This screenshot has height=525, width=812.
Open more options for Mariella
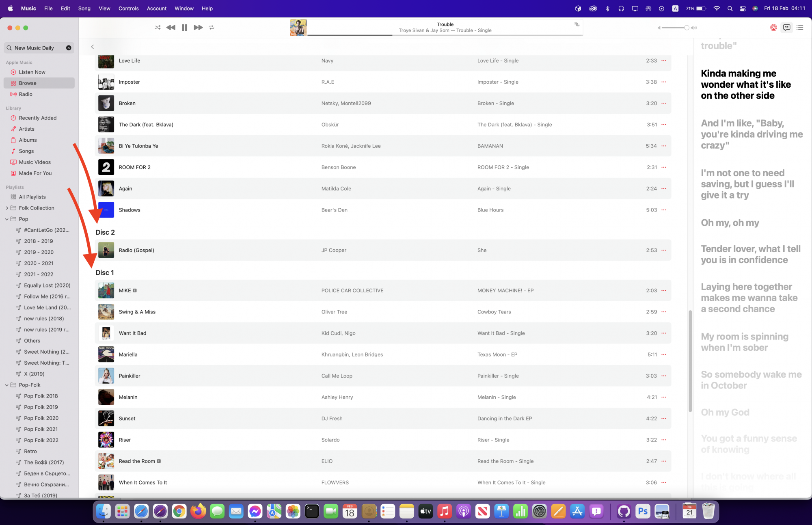(664, 354)
